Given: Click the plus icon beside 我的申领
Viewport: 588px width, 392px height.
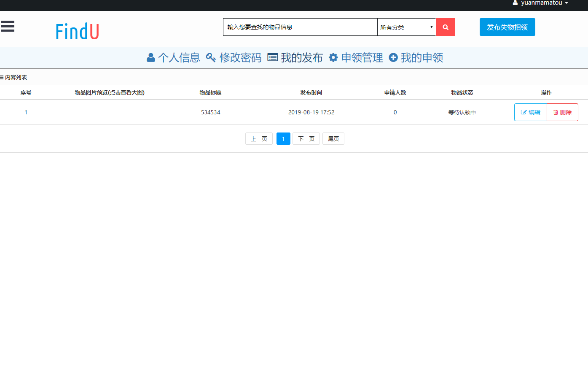Looking at the screenshot, I should click(393, 58).
